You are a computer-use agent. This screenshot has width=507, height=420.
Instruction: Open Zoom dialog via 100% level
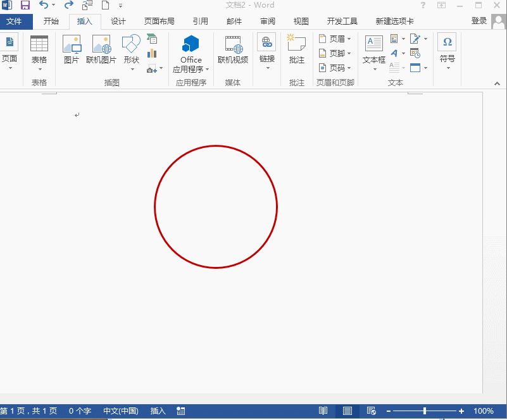484,411
